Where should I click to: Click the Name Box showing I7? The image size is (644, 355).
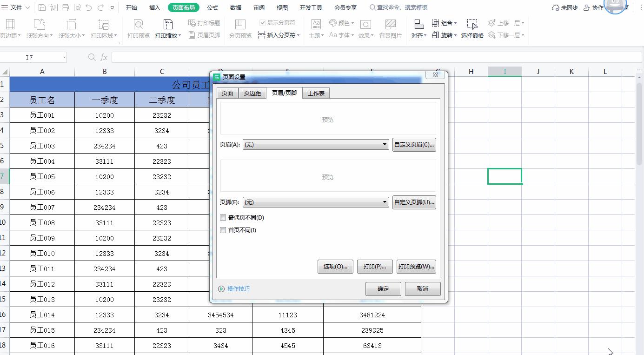coord(30,57)
